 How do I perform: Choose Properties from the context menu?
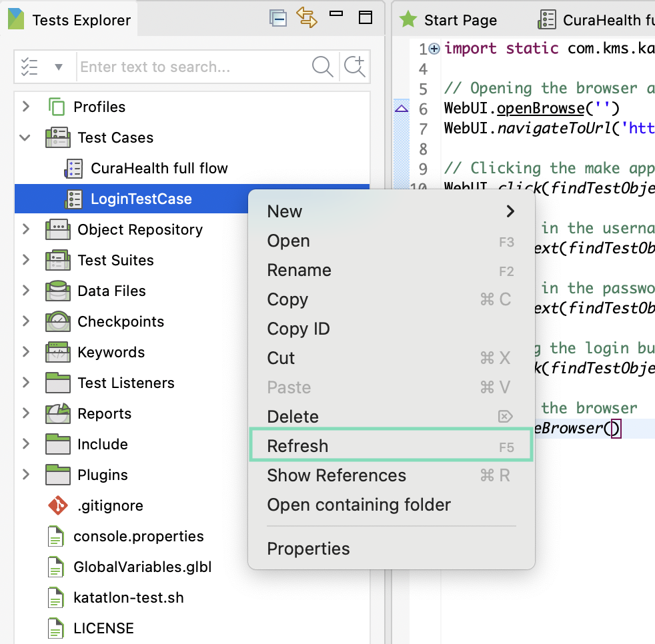(x=392, y=549)
